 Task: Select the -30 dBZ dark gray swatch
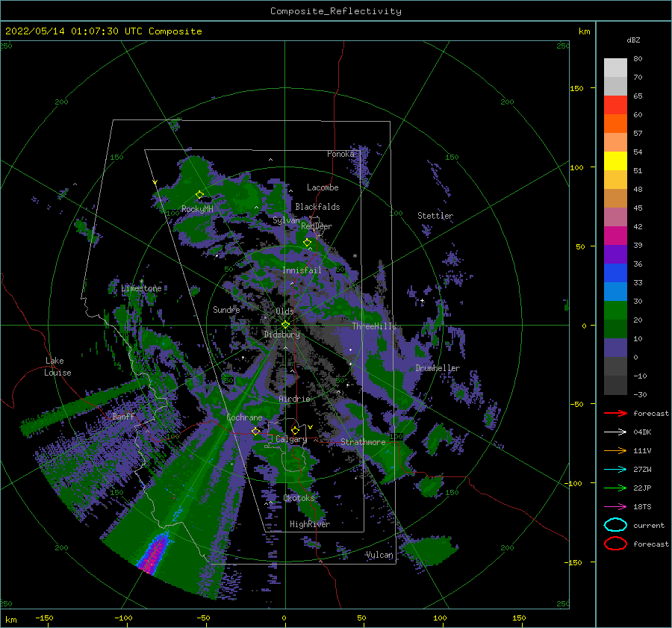click(615, 385)
